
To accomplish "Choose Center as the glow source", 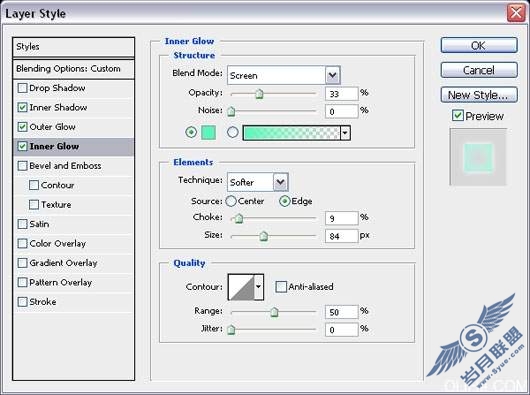I will [231, 201].
